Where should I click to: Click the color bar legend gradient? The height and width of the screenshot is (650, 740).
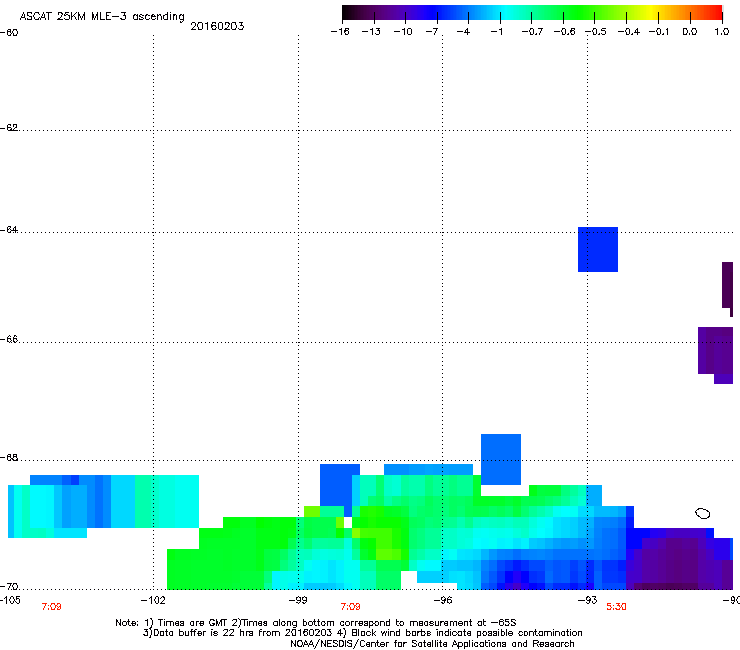pyautogui.click(x=532, y=12)
